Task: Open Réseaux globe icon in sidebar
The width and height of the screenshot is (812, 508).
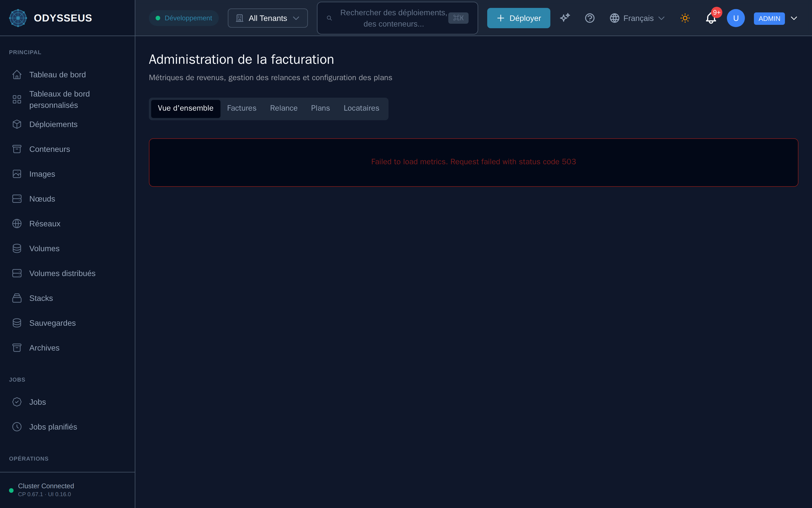Action: (x=17, y=224)
